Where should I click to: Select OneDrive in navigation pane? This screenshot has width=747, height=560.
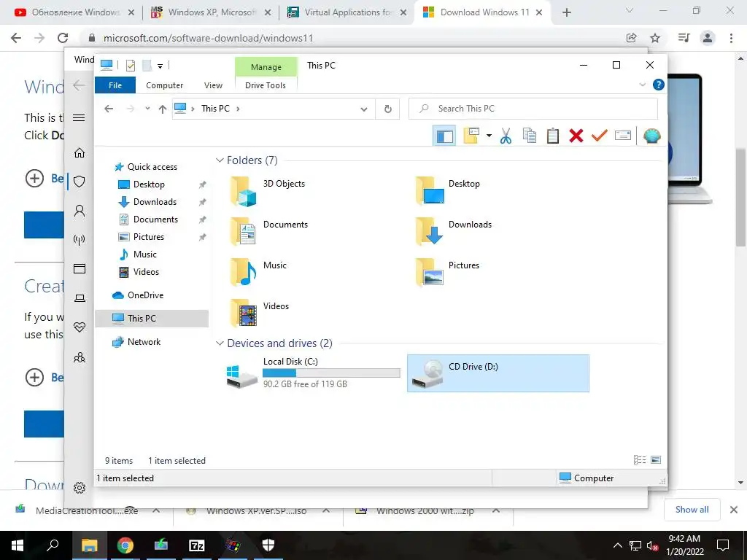click(145, 295)
